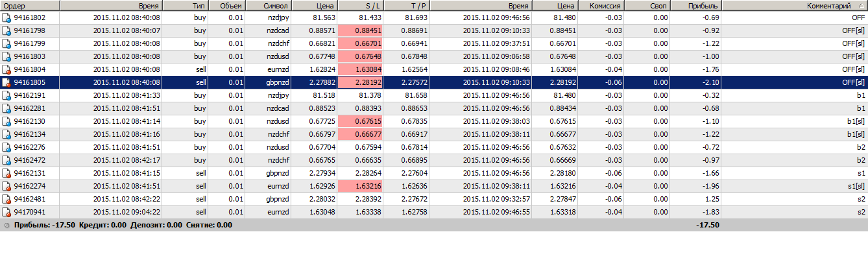Click close time 2015.11.02 09:32:57

[497, 199]
